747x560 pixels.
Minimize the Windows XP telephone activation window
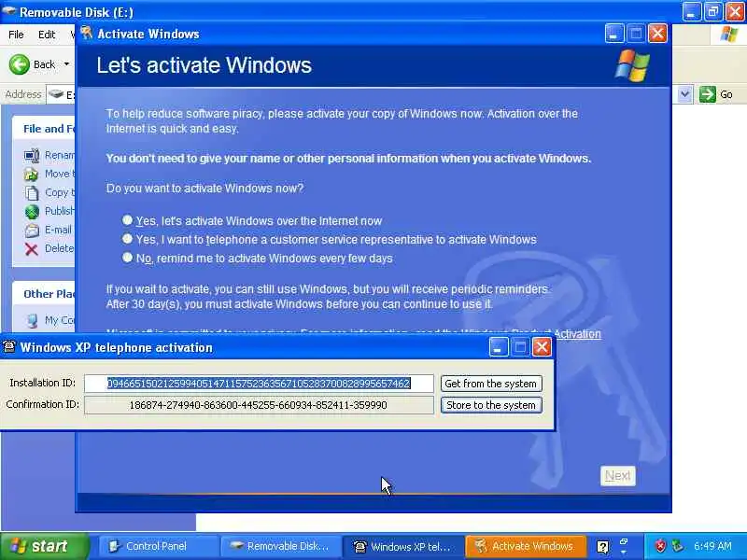(499, 347)
